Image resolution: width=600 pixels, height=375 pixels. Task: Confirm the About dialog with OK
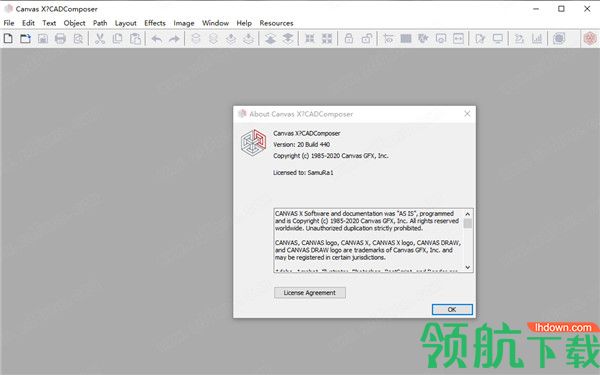pos(452,309)
